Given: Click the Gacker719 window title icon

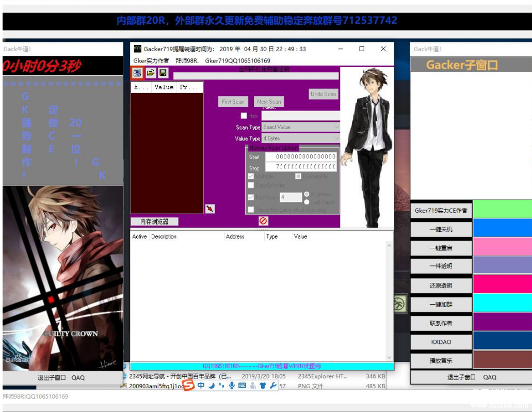Looking at the screenshot, I should 137,49.
